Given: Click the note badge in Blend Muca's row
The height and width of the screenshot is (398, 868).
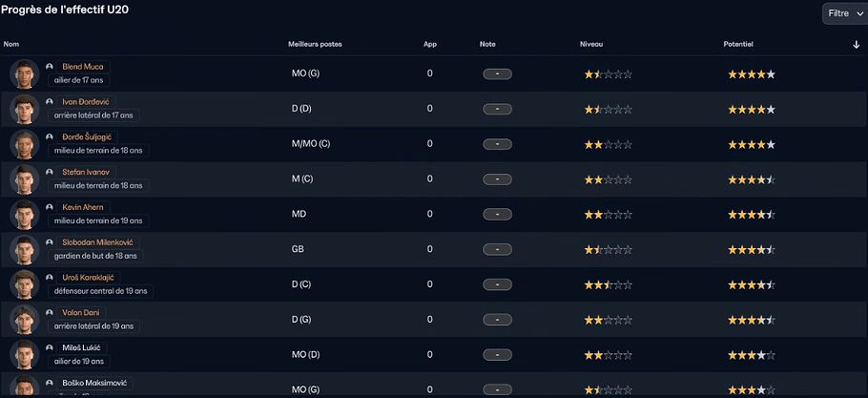Looking at the screenshot, I should (x=497, y=74).
